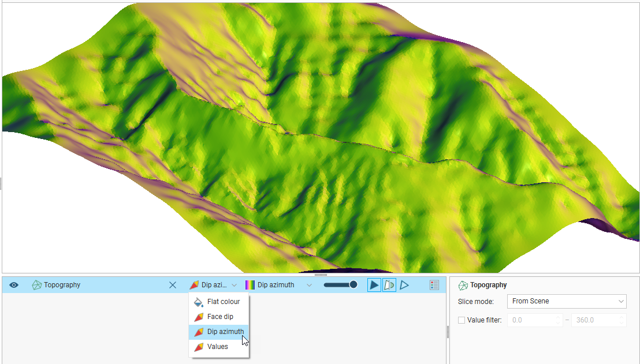Click the Topography mesh icon in scene list
640x364 pixels.
(x=37, y=285)
